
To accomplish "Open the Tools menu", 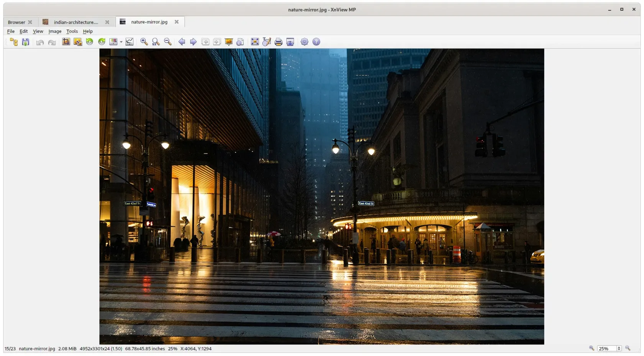I will 72,31.
